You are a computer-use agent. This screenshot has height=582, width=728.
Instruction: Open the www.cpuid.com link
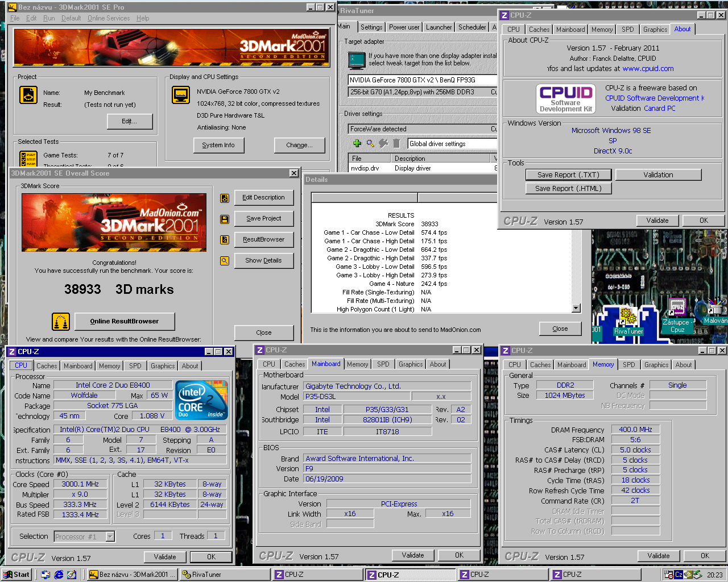(x=648, y=69)
